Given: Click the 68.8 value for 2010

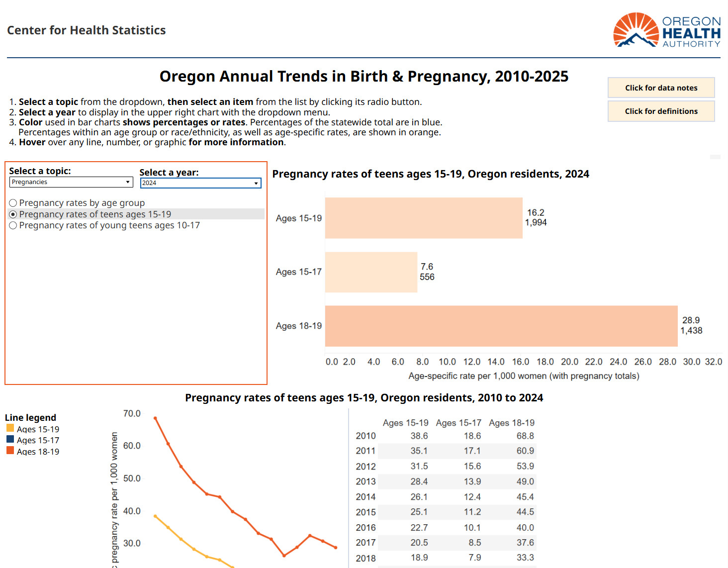Looking at the screenshot, I should tap(525, 436).
